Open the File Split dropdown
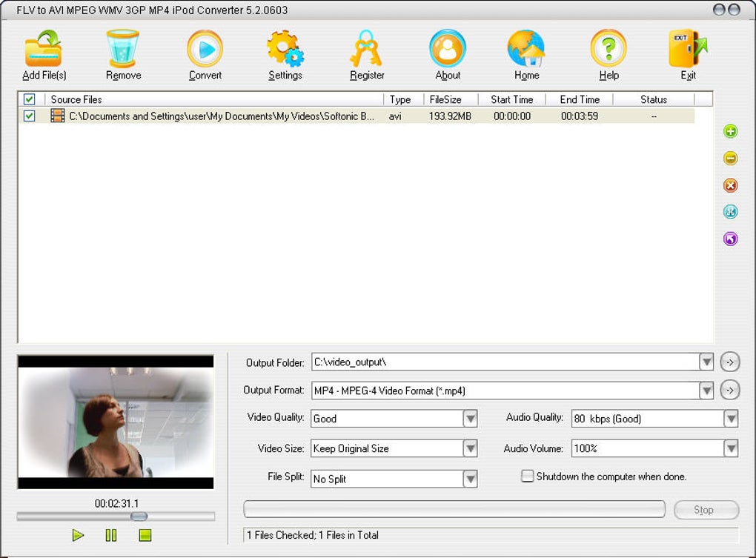The height and width of the screenshot is (558, 756). (x=470, y=479)
